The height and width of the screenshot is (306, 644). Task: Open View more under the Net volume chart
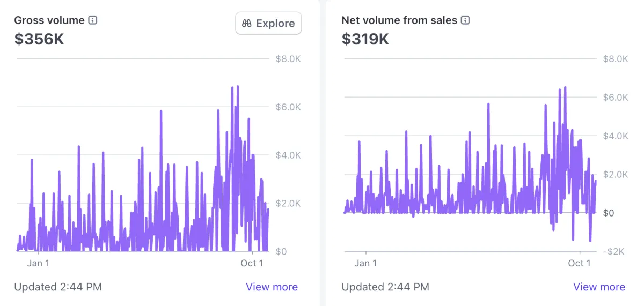(x=599, y=287)
